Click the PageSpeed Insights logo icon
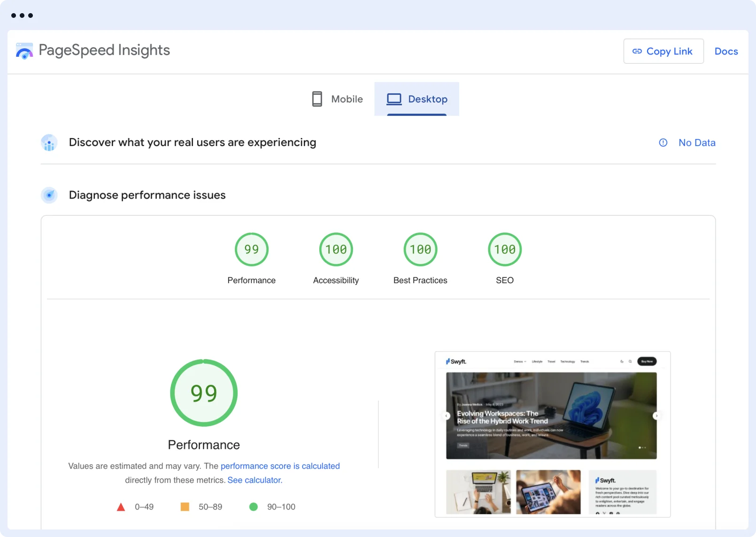Image resolution: width=756 pixels, height=537 pixels. point(23,50)
